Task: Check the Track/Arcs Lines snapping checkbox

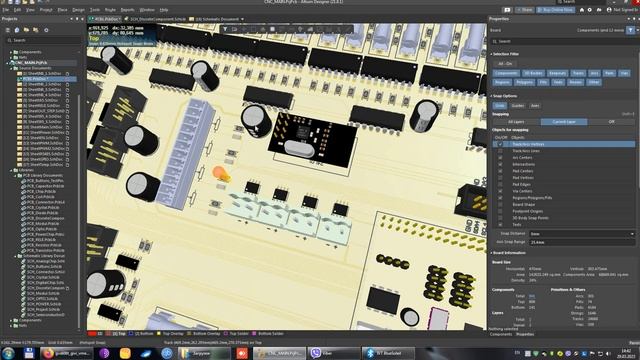Action: tap(500, 151)
